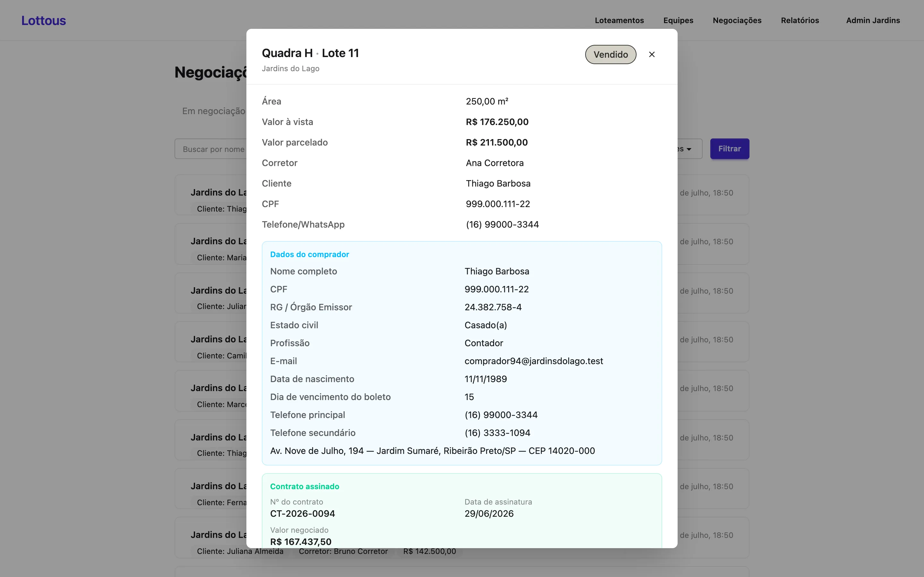Open the Relatórios page

(x=800, y=20)
